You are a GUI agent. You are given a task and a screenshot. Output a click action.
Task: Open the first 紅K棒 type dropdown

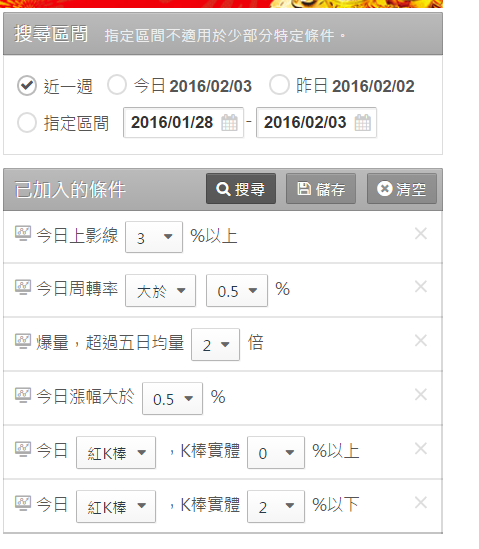(116, 452)
